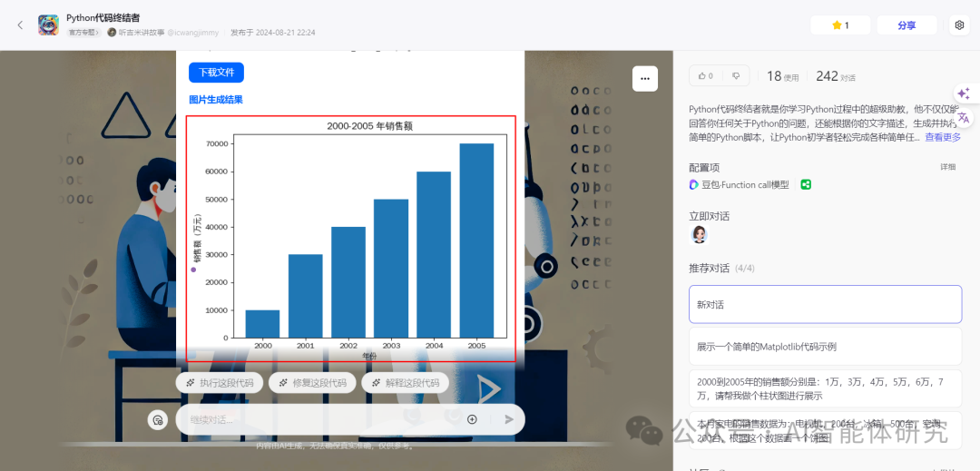Click the 图片生成结果 heading

click(216, 99)
